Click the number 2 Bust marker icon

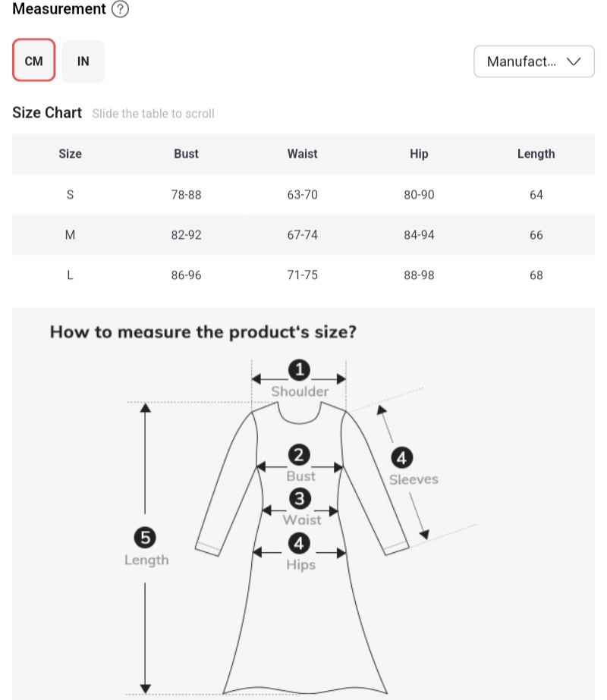pos(300,455)
